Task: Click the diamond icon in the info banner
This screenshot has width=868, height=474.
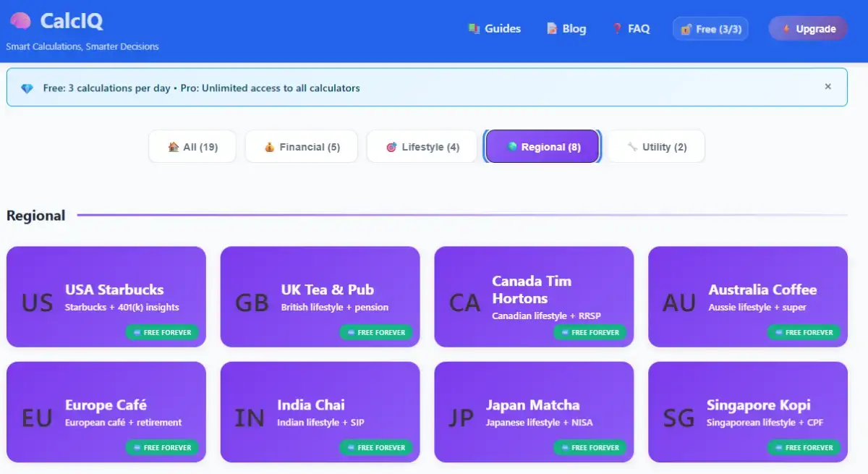Action: click(x=27, y=88)
